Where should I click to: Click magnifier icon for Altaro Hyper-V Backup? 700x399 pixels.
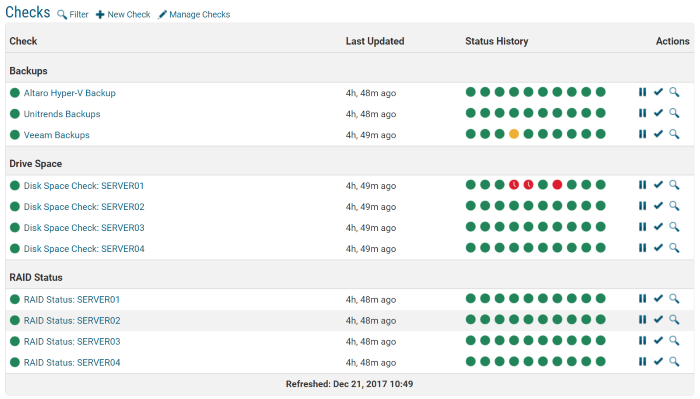[674, 92]
